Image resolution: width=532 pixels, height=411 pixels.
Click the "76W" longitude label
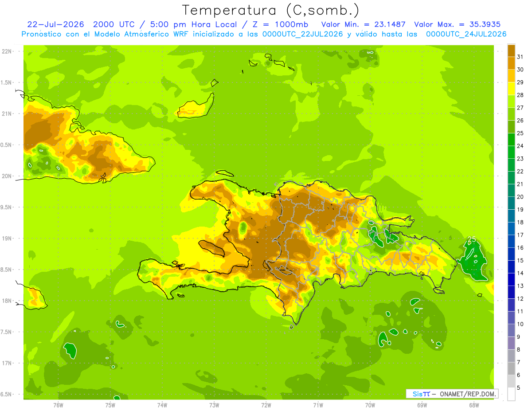[58, 405]
